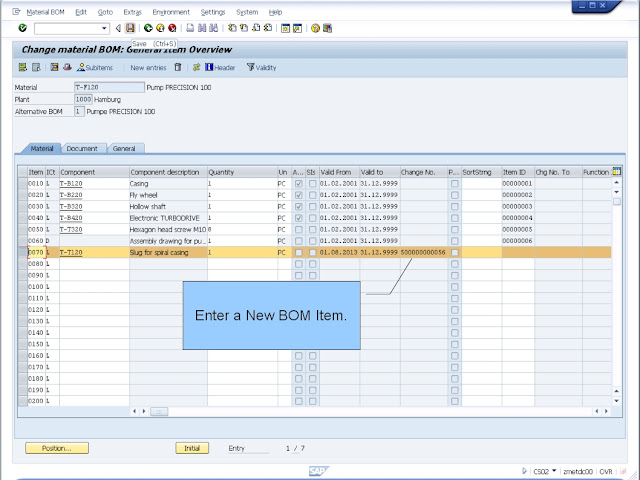Click the Customize Local Layout icon
640x480 pixels.
click(327, 28)
